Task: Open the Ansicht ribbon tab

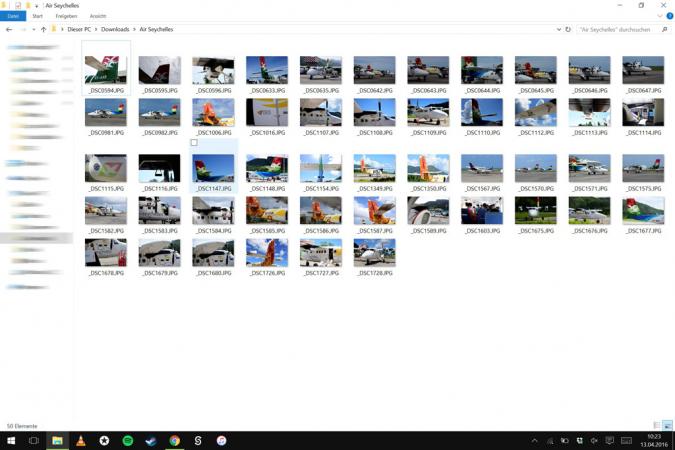Action: point(98,16)
